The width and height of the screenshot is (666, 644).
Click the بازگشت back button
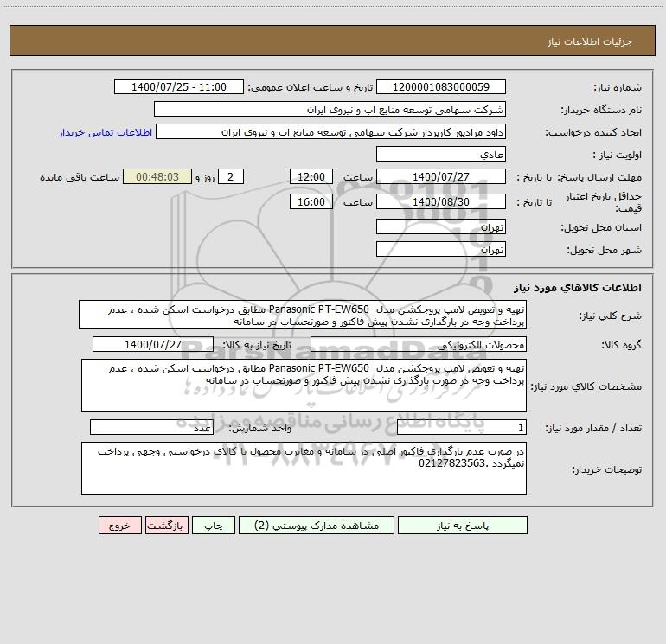click(166, 525)
